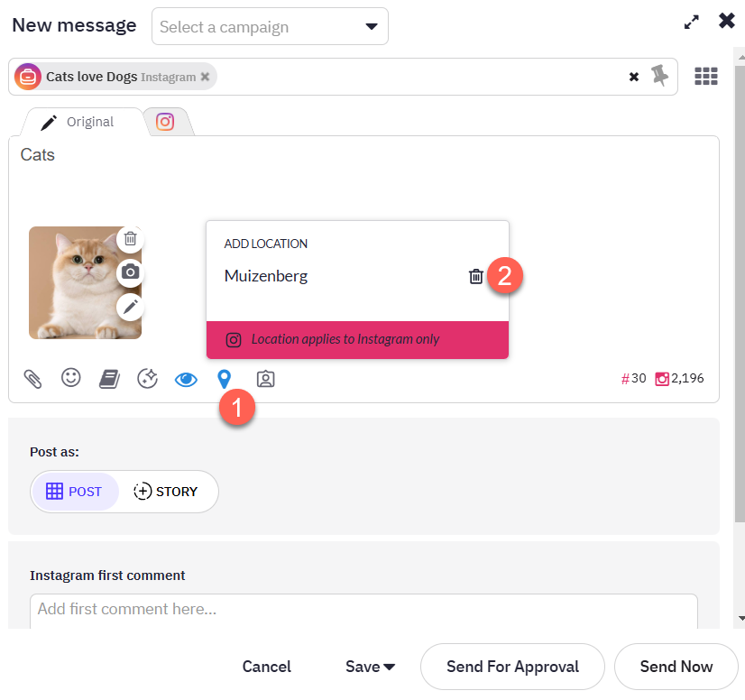The image size is (745, 700).
Task: Click the Instagram character count 2,196
Action: pyautogui.click(x=679, y=378)
